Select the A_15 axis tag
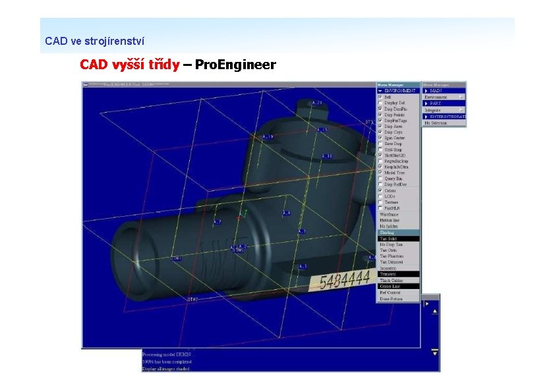Screen dimensions: 555x392 [322, 130]
